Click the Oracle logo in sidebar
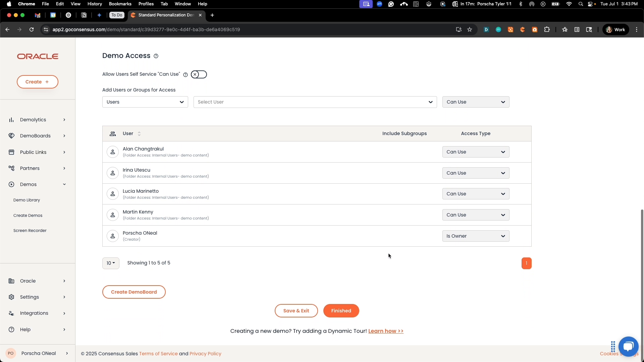The image size is (644, 362). click(x=38, y=56)
